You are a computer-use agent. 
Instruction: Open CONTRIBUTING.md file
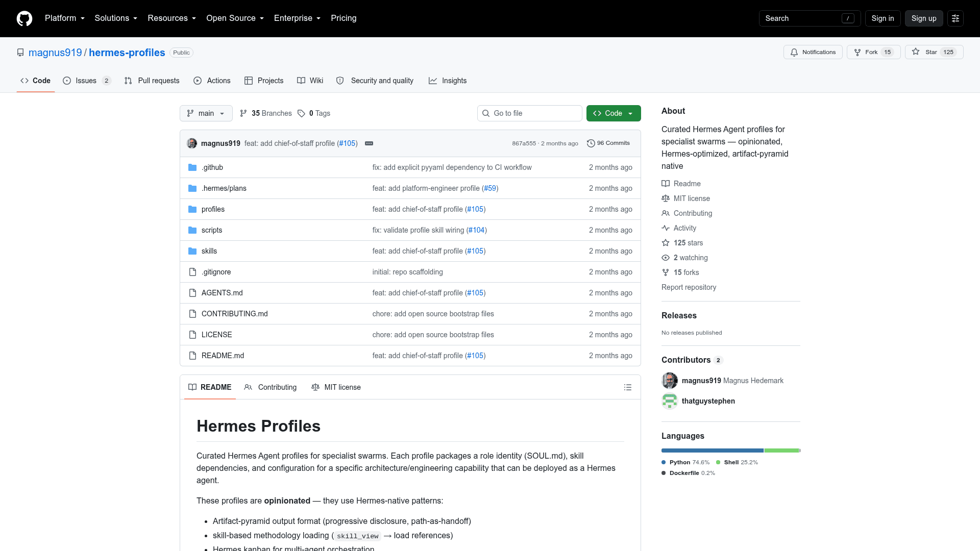coord(235,314)
